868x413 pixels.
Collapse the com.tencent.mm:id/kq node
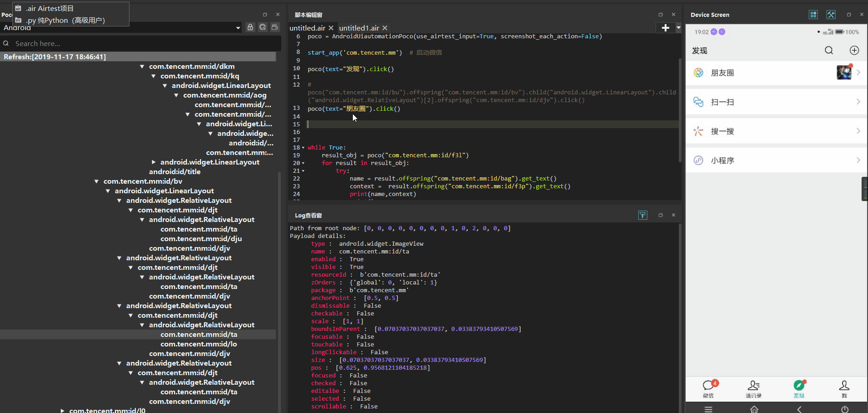coord(154,76)
